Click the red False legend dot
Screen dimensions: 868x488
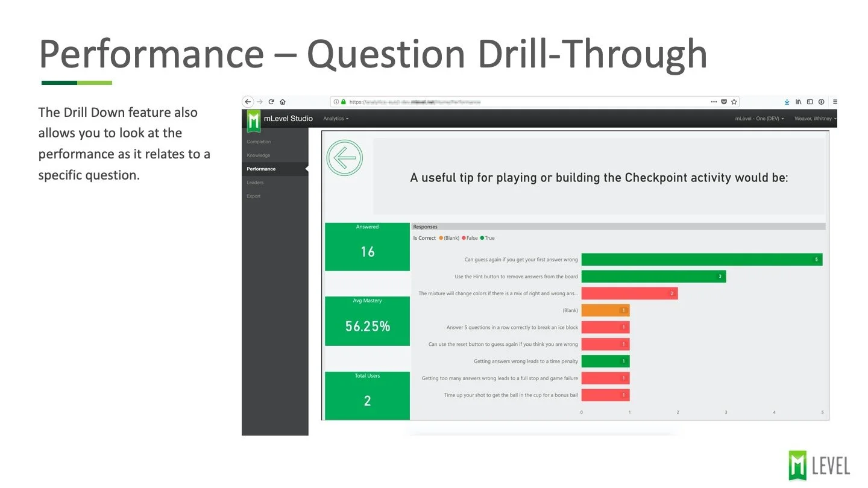coord(464,239)
